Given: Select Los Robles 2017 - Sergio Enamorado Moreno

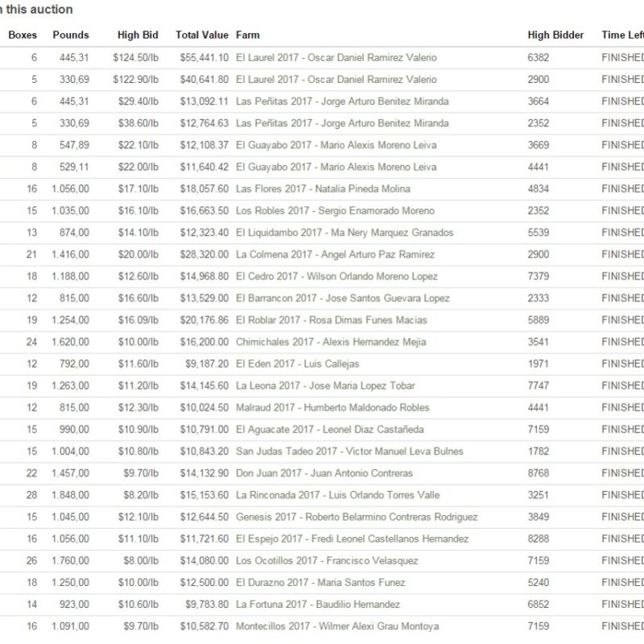Looking at the screenshot, I should pyautogui.click(x=335, y=211).
